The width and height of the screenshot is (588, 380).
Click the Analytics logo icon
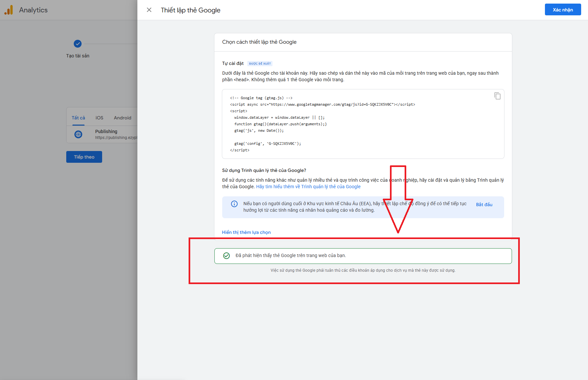point(9,10)
